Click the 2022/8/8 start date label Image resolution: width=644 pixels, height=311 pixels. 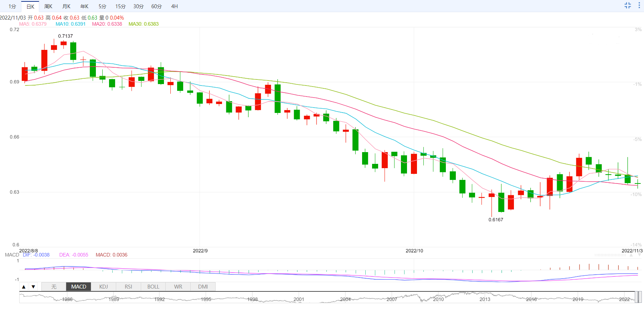(x=29, y=251)
